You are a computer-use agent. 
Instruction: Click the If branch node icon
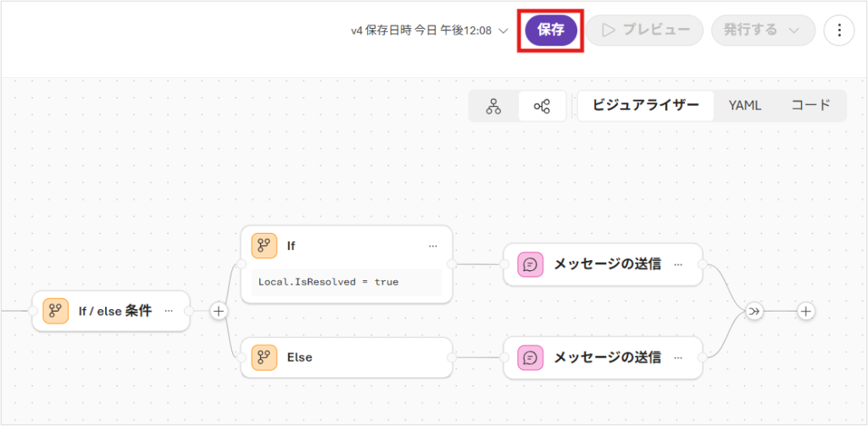pos(264,246)
